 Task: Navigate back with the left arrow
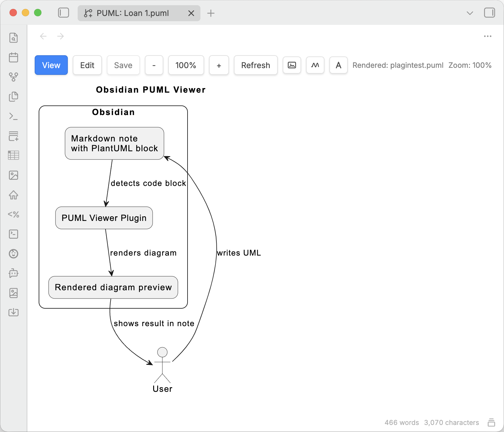click(43, 36)
